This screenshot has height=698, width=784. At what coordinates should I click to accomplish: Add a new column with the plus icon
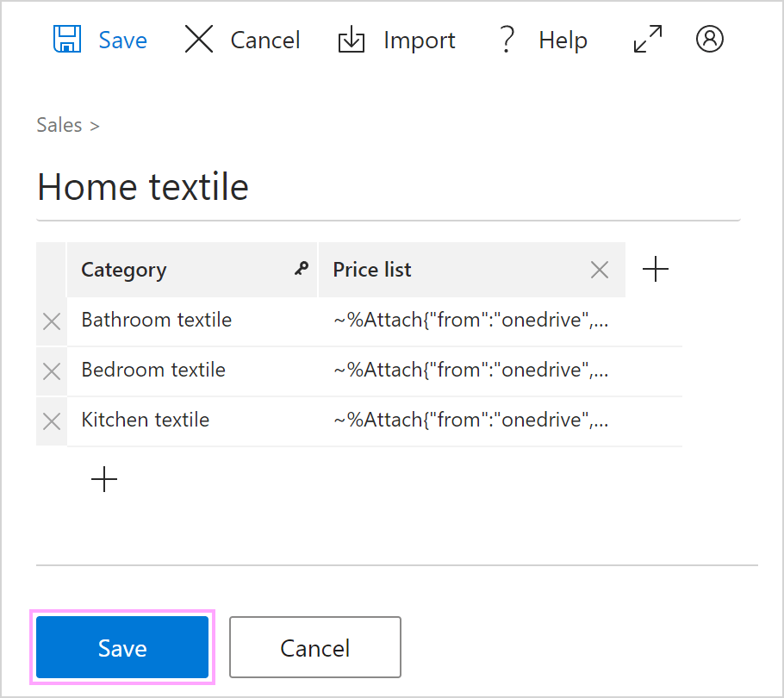pyautogui.click(x=655, y=269)
